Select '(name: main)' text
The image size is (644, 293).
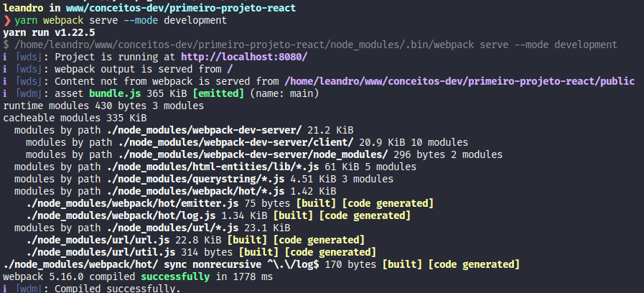coord(284,93)
